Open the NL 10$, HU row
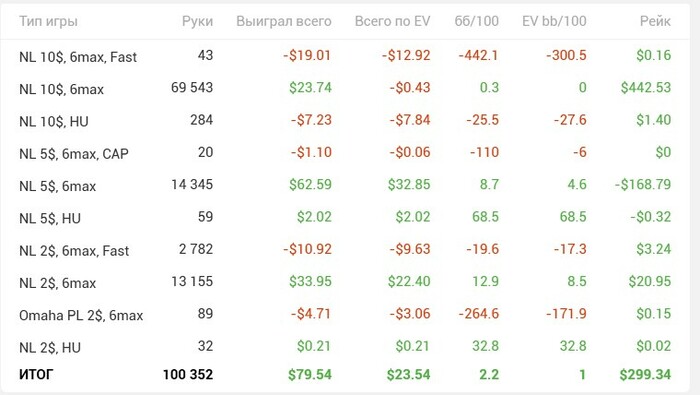Image resolution: width=700 pixels, height=395 pixels. pyautogui.click(x=345, y=121)
